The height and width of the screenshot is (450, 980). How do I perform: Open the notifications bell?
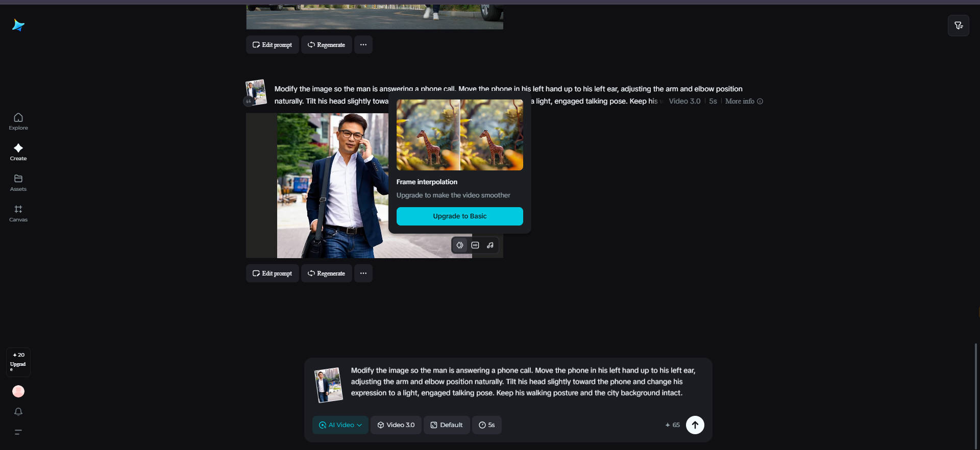(18, 412)
